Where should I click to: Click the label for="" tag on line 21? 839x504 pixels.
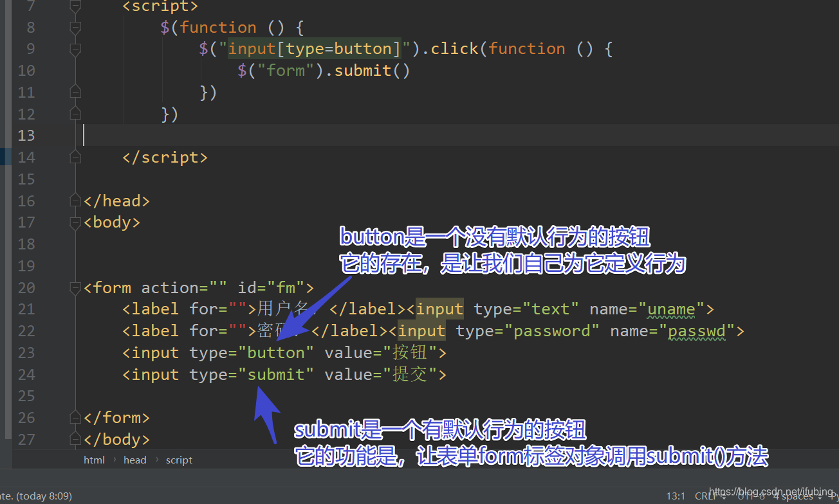pos(189,309)
